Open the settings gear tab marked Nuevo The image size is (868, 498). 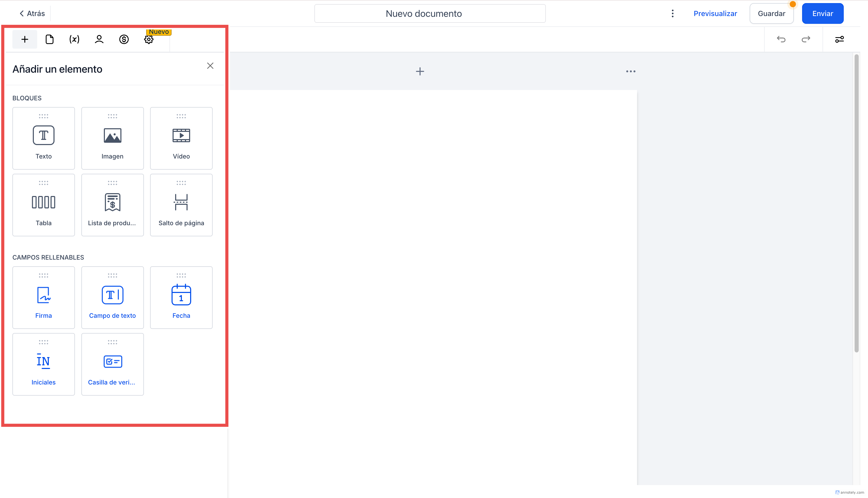point(149,39)
